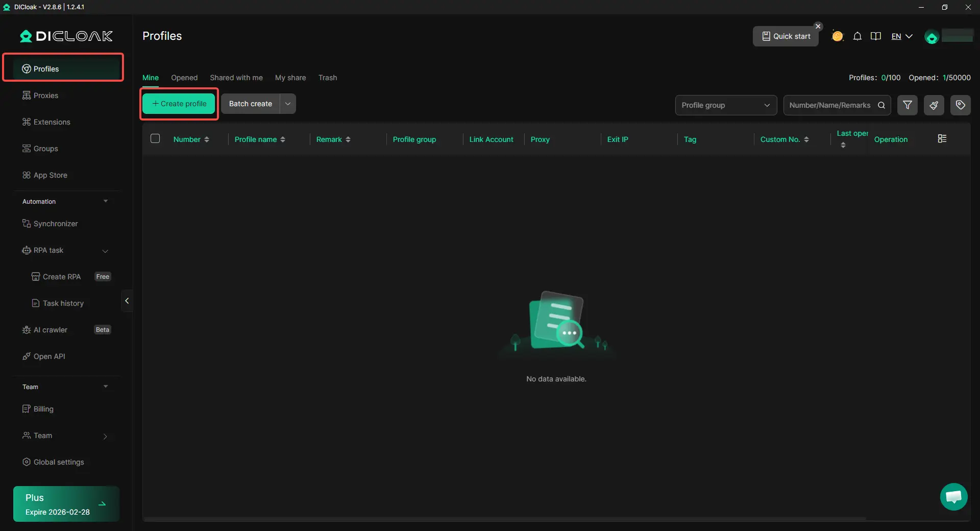Image resolution: width=980 pixels, height=531 pixels.
Task: Click the search magnifier icon
Action: coord(881,105)
